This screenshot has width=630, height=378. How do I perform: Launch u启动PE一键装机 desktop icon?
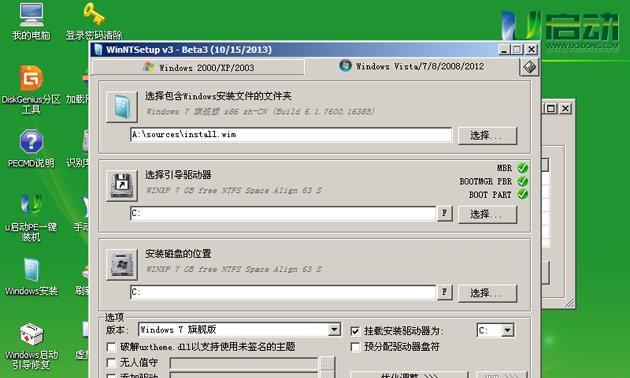point(31,217)
